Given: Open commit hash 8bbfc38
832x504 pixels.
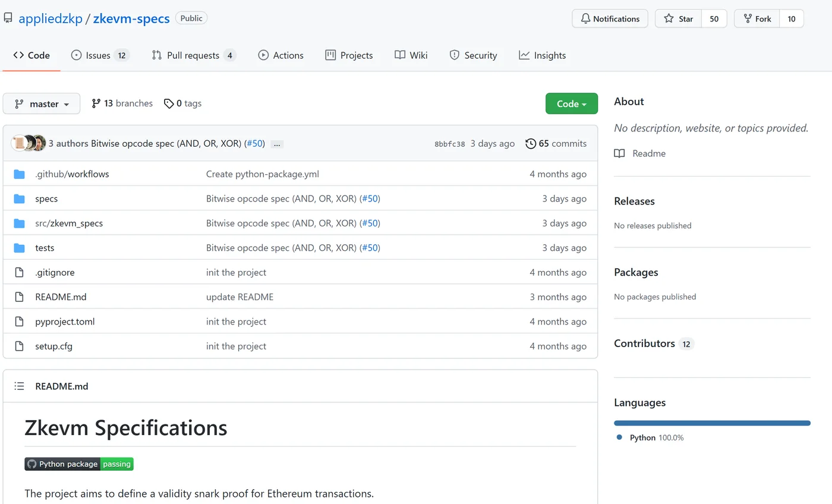Looking at the screenshot, I should 450,144.
